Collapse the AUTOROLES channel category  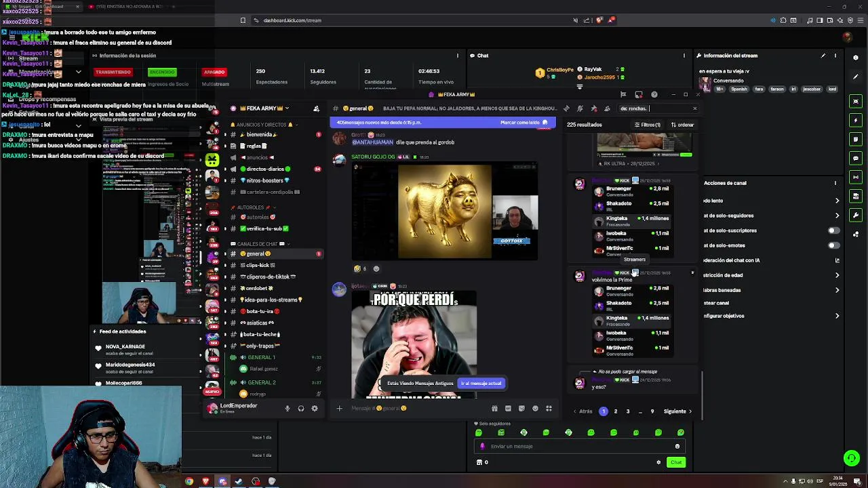[x=254, y=207]
